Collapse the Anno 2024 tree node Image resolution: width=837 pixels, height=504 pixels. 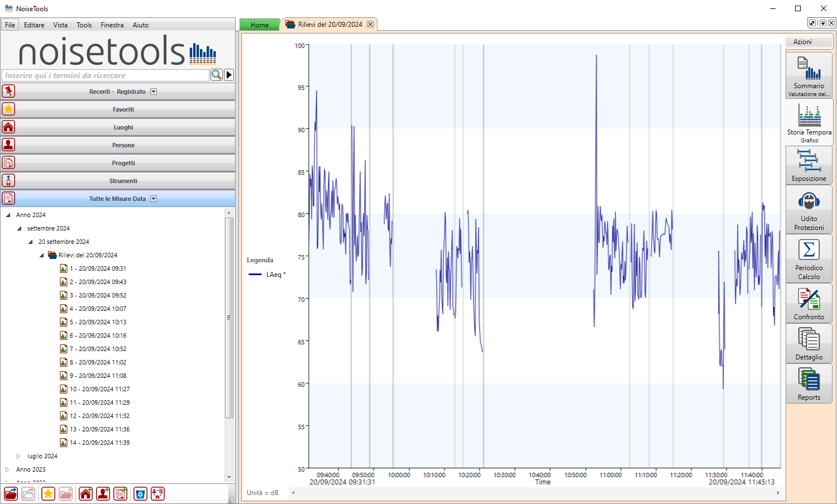click(x=8, y=215)
